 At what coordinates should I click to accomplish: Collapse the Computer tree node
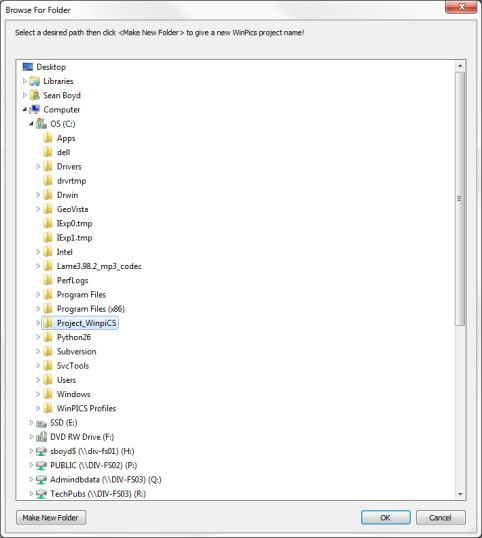tap(25, 109)
